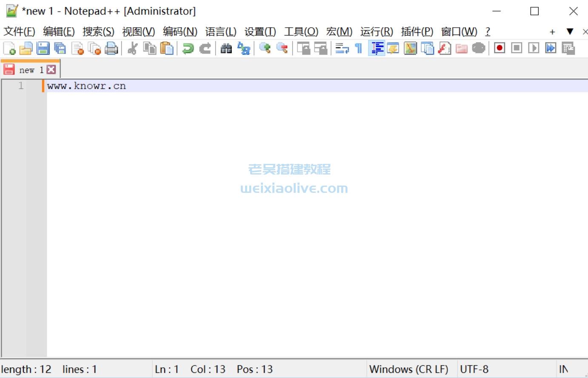The image size is (588, 378).
Task: Toggle the indent guide display
Action: pos(377,48)
